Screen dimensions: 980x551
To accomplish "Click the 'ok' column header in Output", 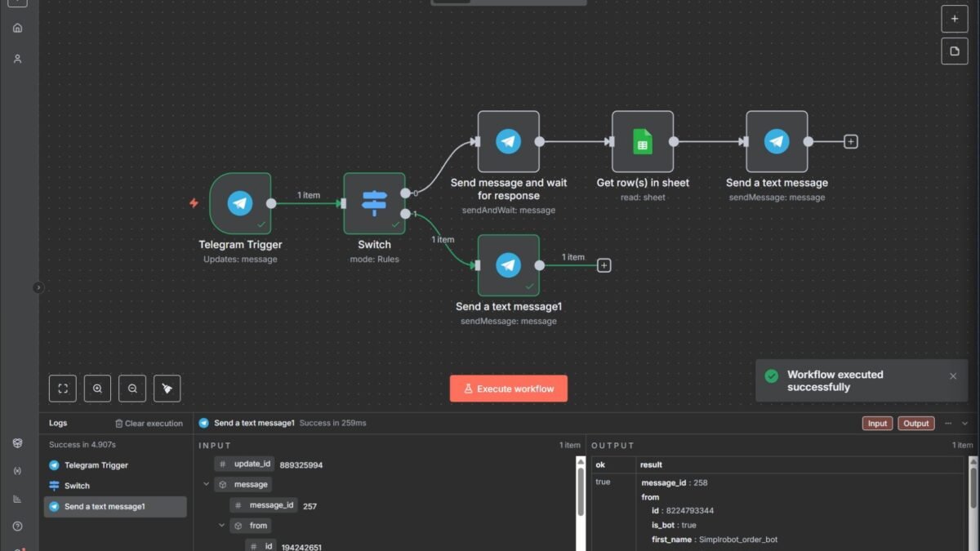I will [x=601, y=464].
